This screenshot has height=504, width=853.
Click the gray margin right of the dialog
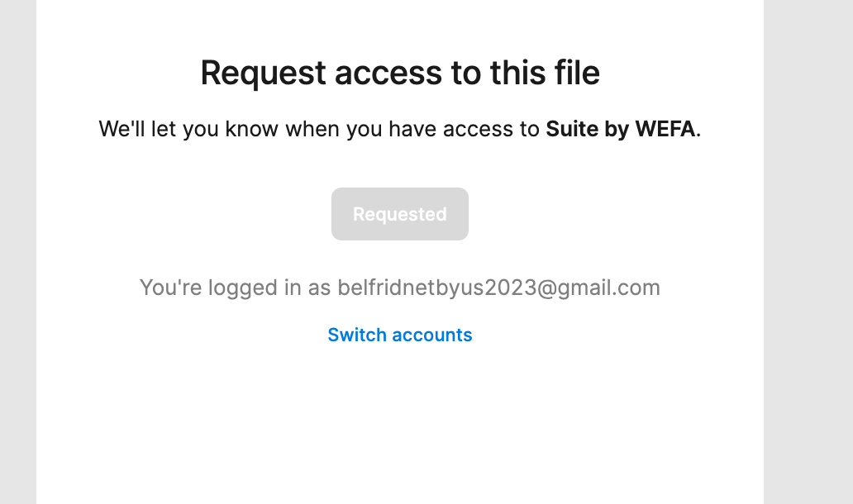click(808, 252)
